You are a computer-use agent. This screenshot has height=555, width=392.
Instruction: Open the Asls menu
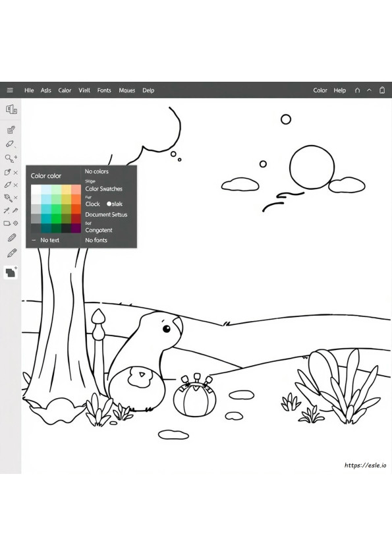pyautogui.click(x=45, y=90)
